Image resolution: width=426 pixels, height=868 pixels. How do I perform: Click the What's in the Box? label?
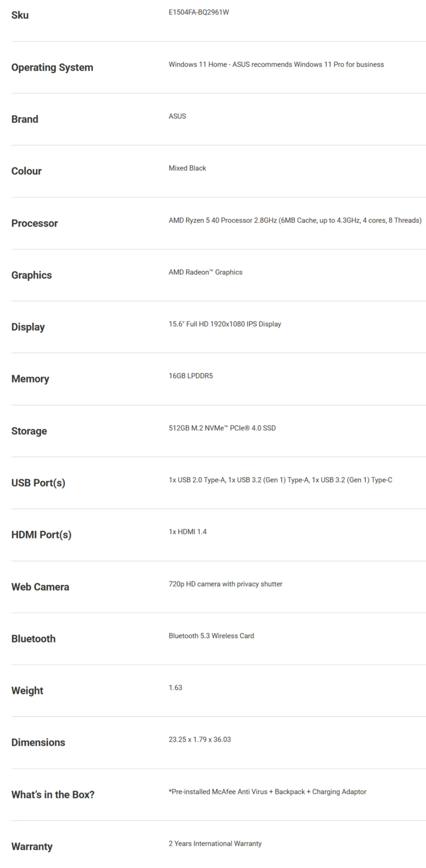coord(53,795)
